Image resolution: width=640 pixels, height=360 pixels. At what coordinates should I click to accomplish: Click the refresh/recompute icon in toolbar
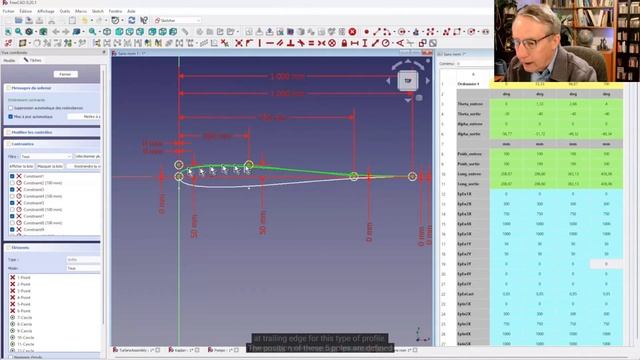(x=131, y=20)
